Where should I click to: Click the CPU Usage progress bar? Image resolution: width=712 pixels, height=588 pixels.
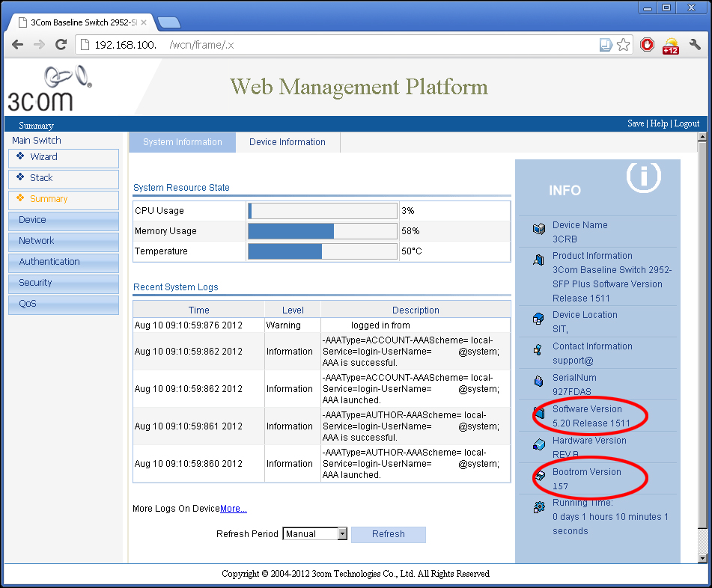click(x=323, y=211)
